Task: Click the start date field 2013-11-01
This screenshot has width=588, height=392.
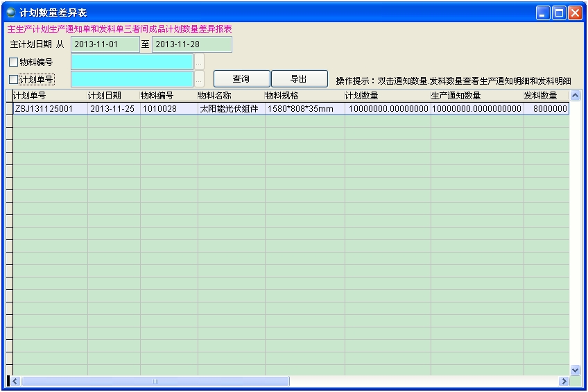Action: pyautogui.click(x=105, y=44)
